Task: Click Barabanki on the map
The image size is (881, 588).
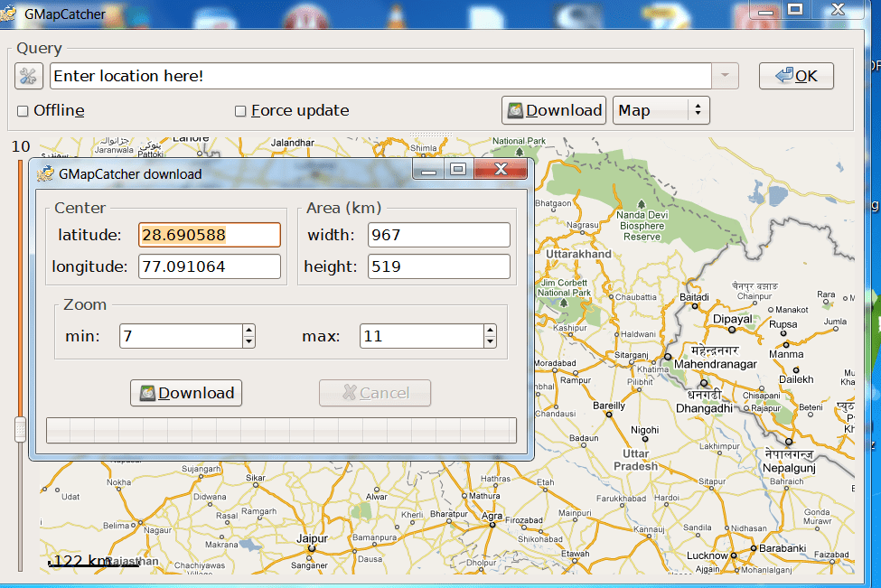Action: click(783, 548)
